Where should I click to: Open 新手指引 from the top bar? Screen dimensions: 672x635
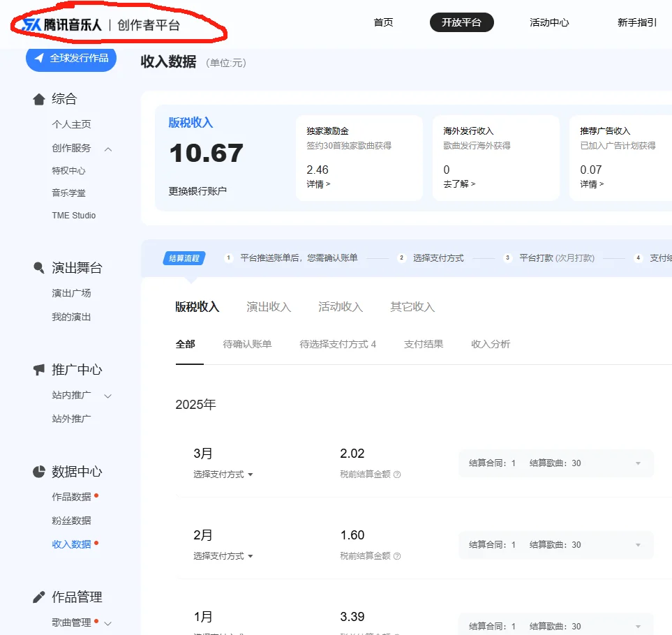coord(636,23)
